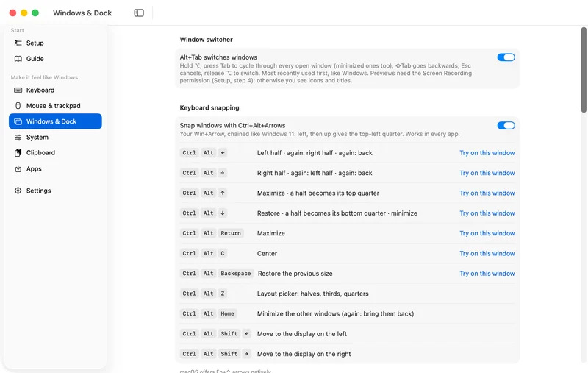588x373 pixels.
Task: Click the Home key badge
Action: point(227,313)
